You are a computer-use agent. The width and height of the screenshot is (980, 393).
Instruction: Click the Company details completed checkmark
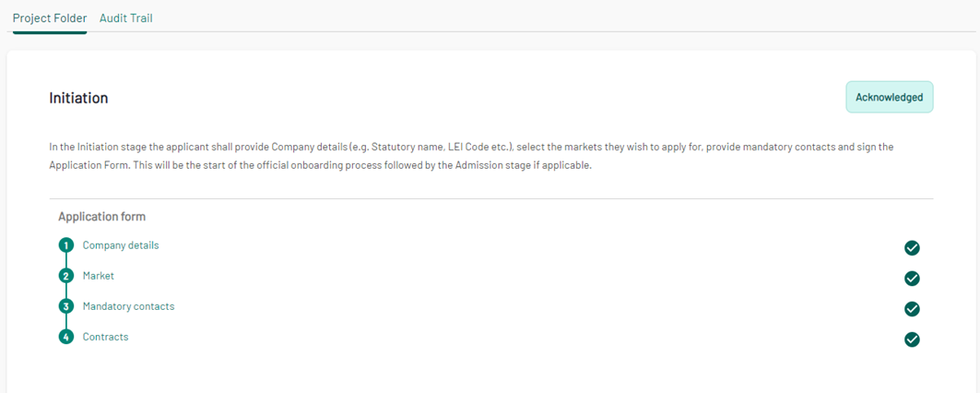coord(912,248)
